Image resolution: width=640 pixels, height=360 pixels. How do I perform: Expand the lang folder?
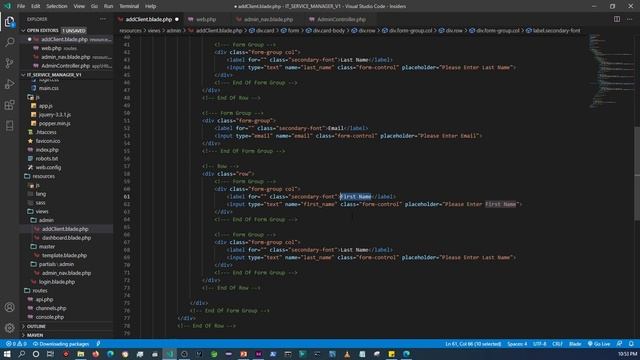coord(41,194)
